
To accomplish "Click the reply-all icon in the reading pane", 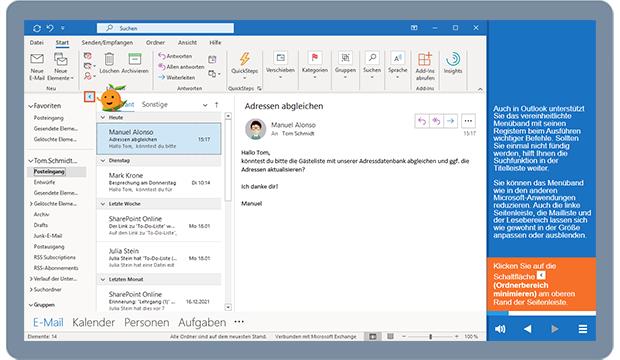I will [436, 121].
